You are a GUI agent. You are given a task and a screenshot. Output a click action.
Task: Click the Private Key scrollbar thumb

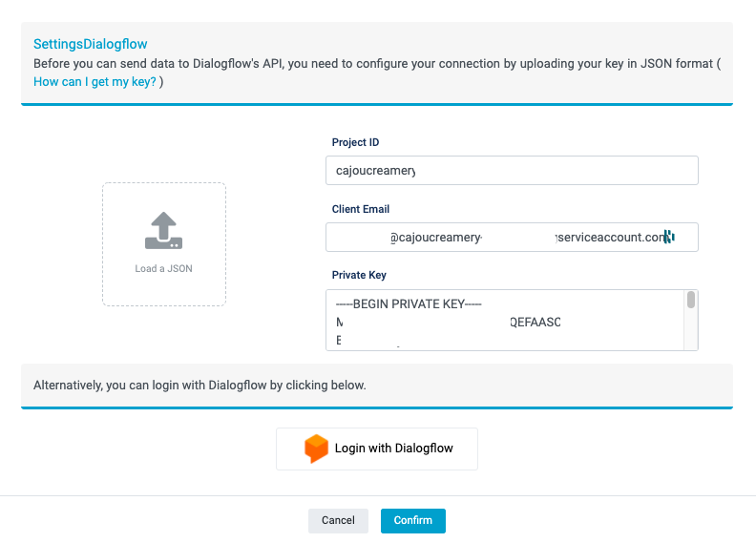tap(691, 300)
